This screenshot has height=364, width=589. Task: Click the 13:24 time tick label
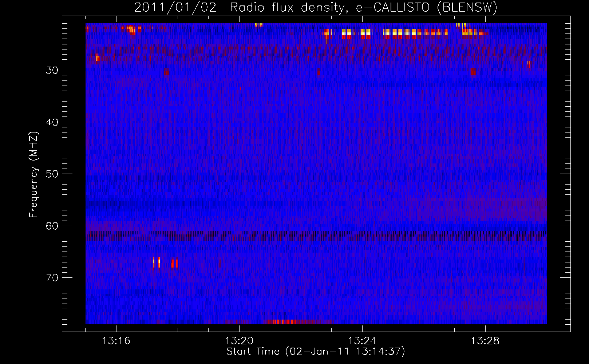point(362,341)
